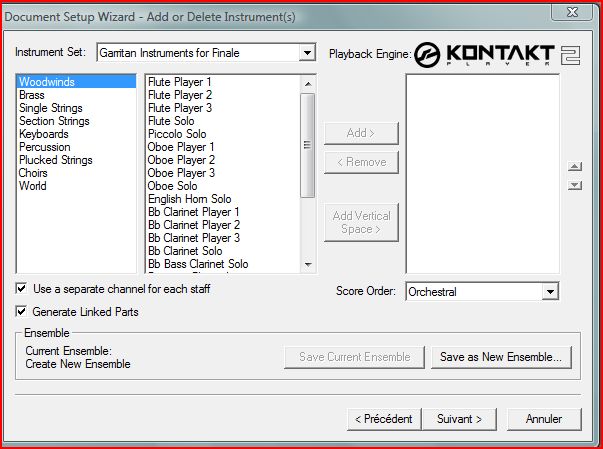Click Save as New Ensemble button
This screenshot has width=603, height=449.
pyautogui.click(x=501, y=357)
